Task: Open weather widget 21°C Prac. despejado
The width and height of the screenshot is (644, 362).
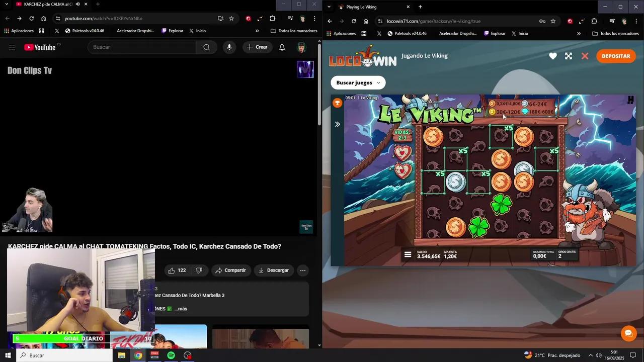Action: tap(552, 355)
